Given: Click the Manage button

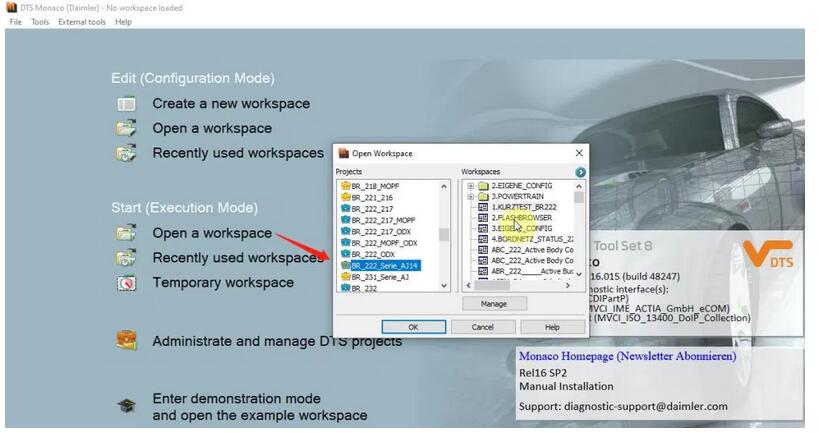Looking at the screenshot, I should [x=494, y=303].
